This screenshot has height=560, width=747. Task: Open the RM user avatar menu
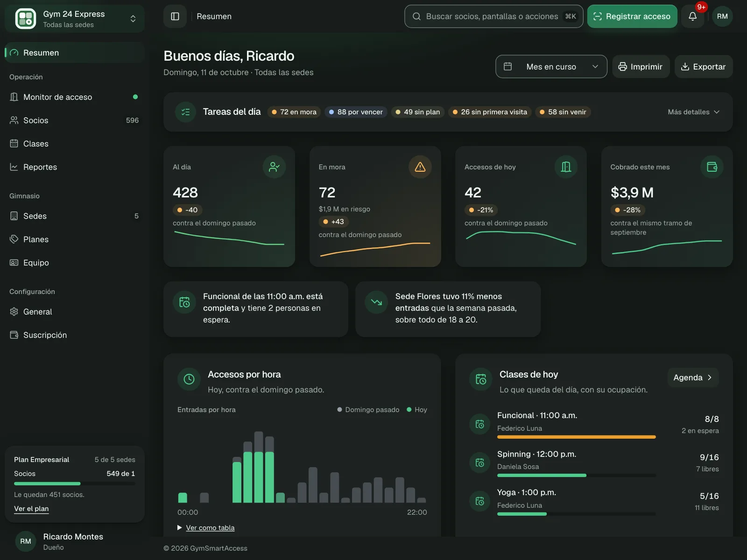[722, 16]
